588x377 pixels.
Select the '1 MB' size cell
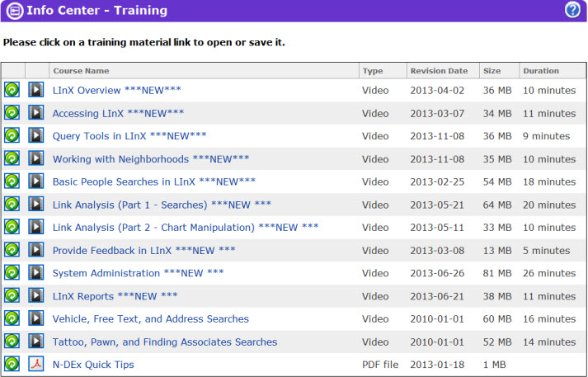click(494, 365)
